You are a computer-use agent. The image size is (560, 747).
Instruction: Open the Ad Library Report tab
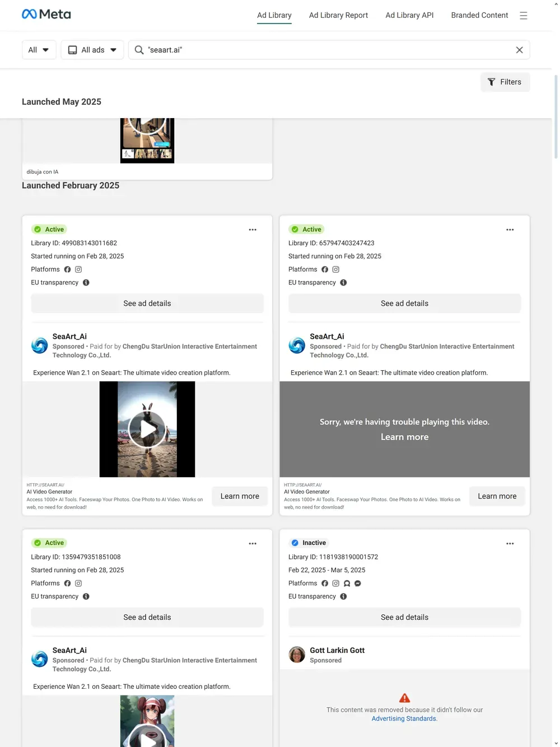(x=338, y=15)
